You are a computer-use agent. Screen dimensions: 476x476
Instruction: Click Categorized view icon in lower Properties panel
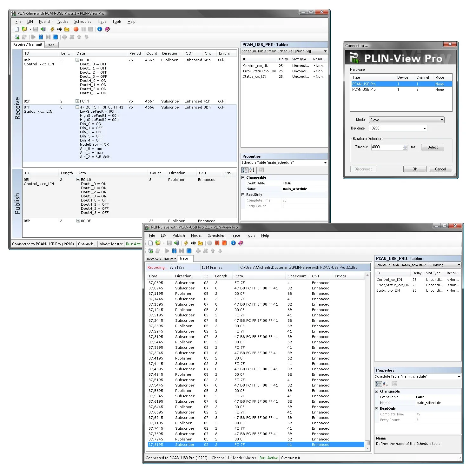click(378, 384)
